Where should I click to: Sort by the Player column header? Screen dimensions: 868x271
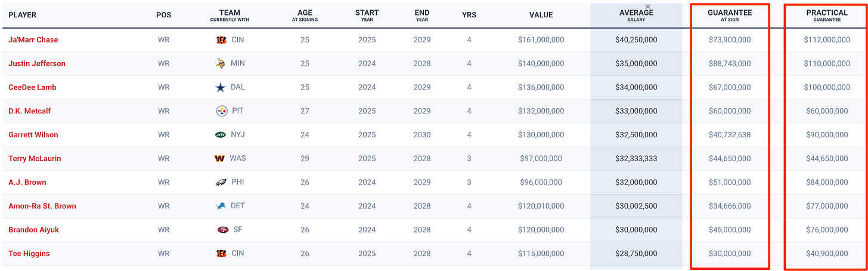pos(22,15)
